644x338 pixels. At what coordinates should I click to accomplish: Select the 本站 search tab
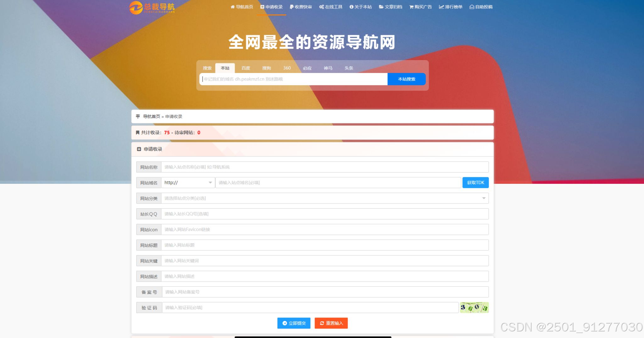point(225,68)
